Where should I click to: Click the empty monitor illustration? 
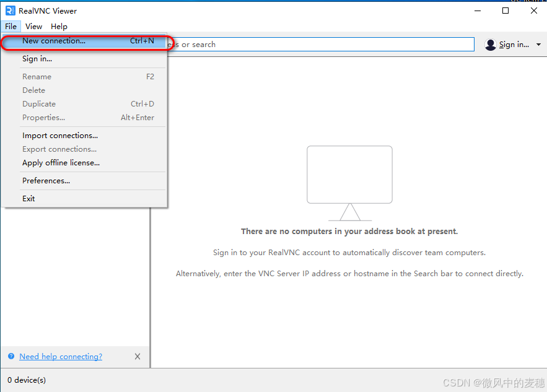(349, 183)
